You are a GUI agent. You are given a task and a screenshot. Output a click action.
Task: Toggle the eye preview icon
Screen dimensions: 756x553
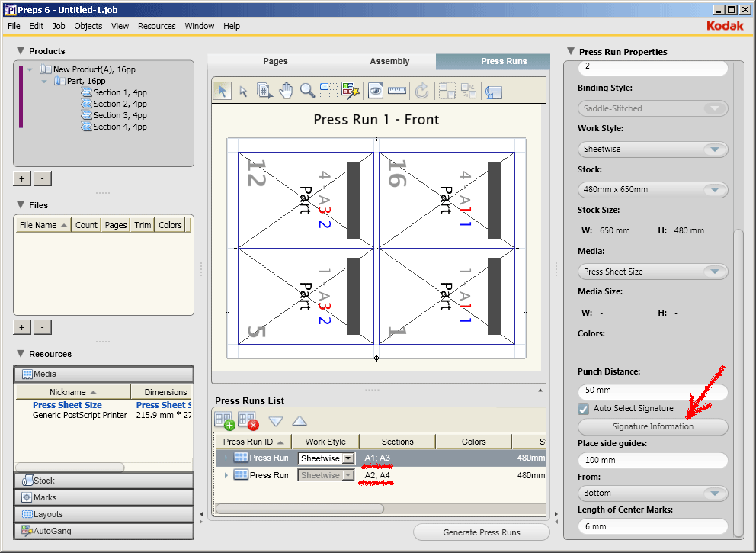click(375, 91)
